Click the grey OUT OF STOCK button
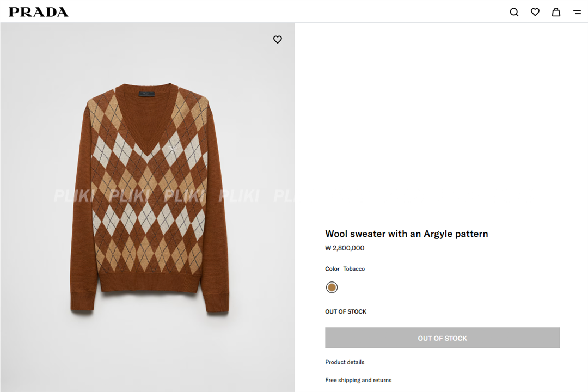Viewport: 588px width, 392px height. 442,338
